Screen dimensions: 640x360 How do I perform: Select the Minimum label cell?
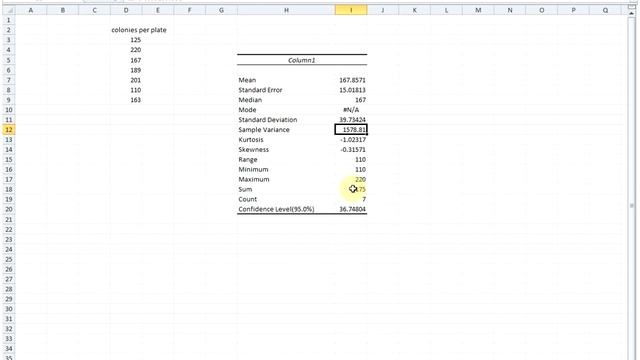point(286,169)
